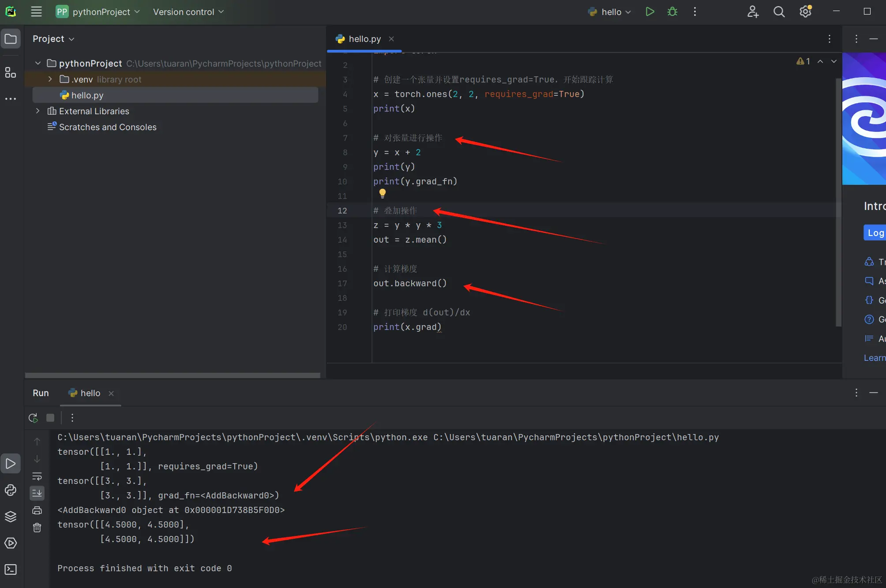
Task: Click on the out.backward() code line
Action: click(x=410, y=283)
